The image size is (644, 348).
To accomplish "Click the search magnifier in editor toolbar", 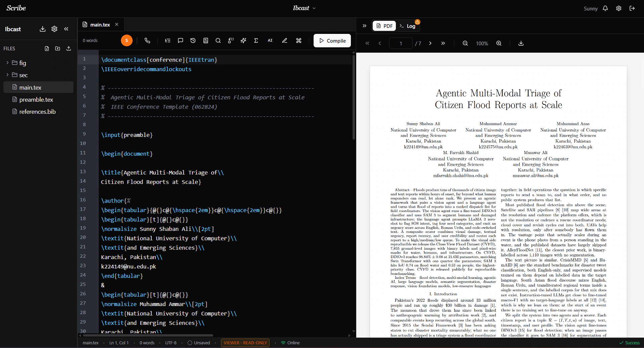I will tap(218, 41).
